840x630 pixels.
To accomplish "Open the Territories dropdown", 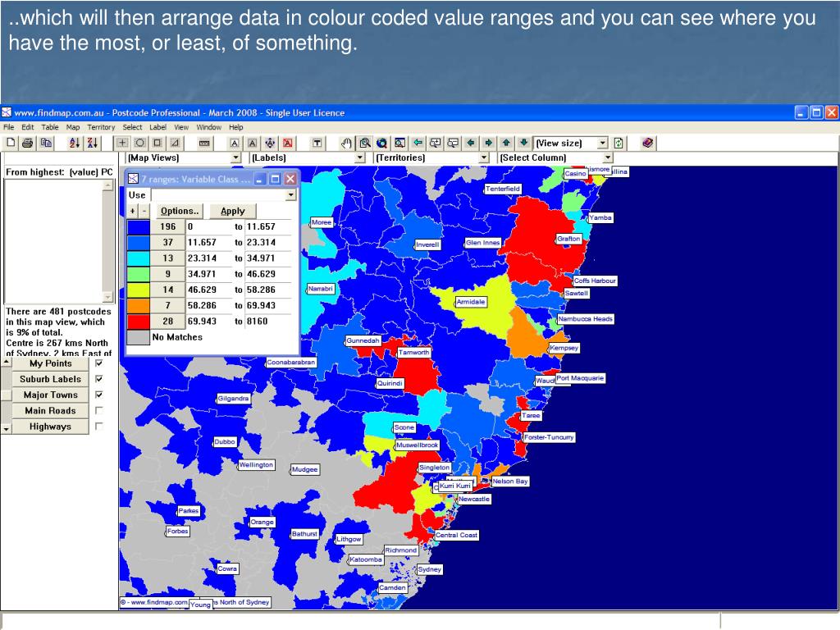I will pos(484,157).
